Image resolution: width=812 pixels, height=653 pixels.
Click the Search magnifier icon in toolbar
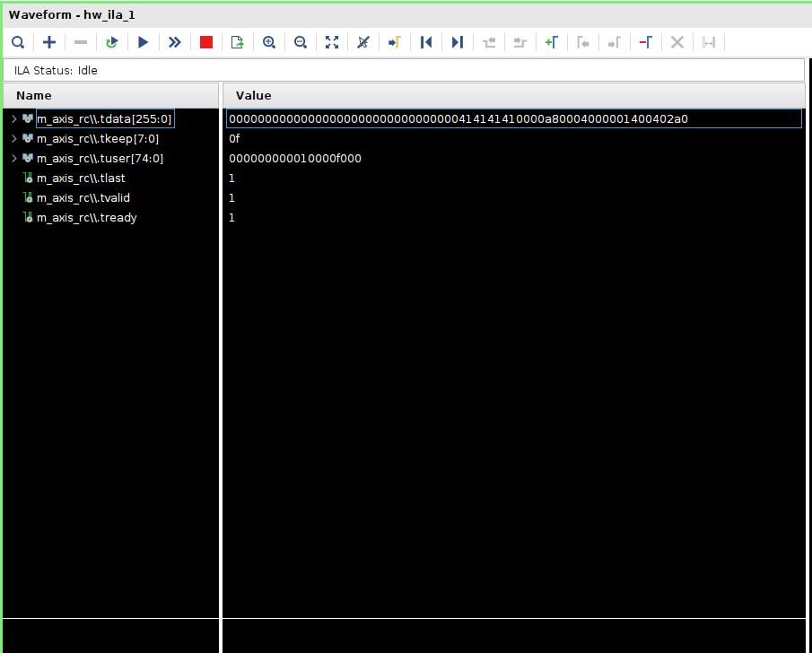[x=18, y=42]
